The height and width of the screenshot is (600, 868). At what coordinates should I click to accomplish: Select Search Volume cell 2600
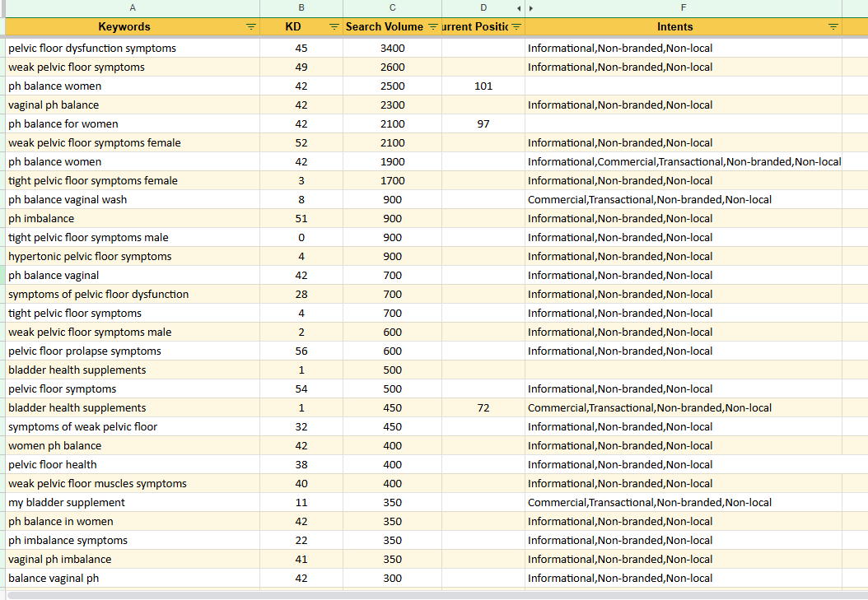point(392,67)
